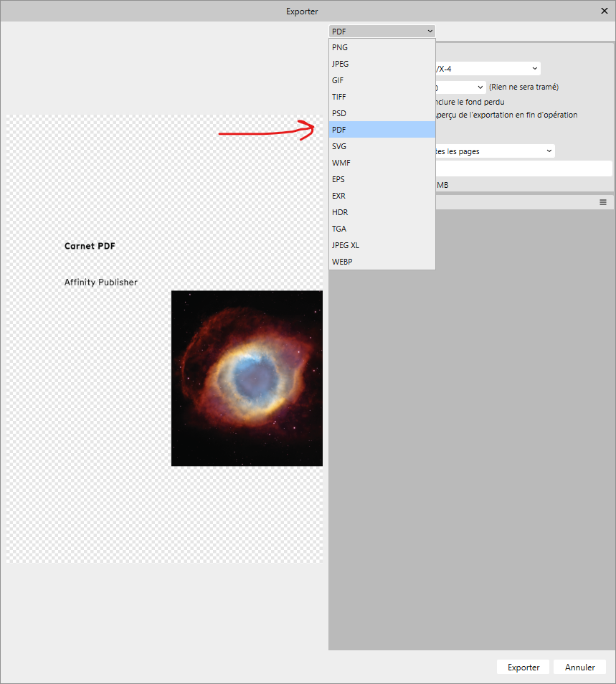Image resolution: width=616 pixels, height=684 pixels.
Task: Close the Exporter dialog window
Action: click(x=604, y=11)
